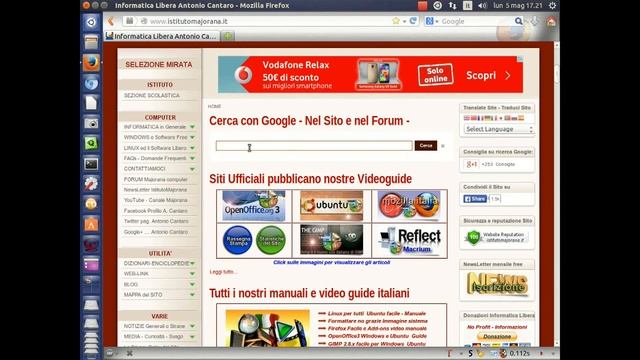Bookmark this page with the star
Image resolution: width=640 pixels, height=360 pixels.
pos(396,21)
